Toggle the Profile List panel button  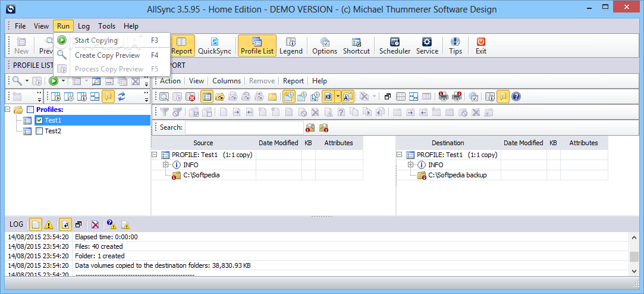[257, 46]
